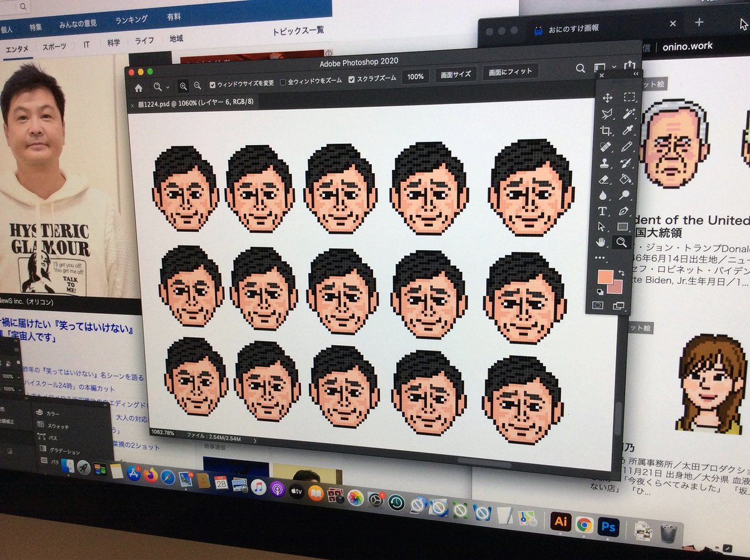Screen dimensions: 750x560
Task: Expand the status bar info arrow
Action: click(x=255, y=441)
